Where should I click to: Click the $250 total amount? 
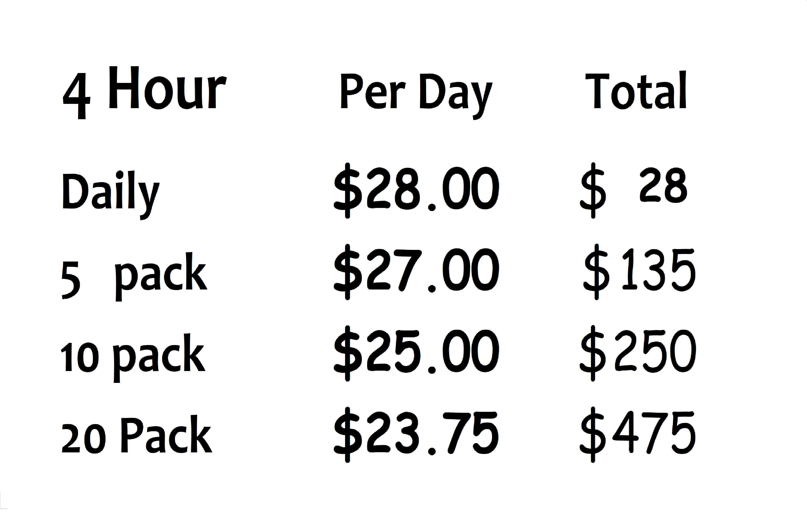click(x=637, y=353)
